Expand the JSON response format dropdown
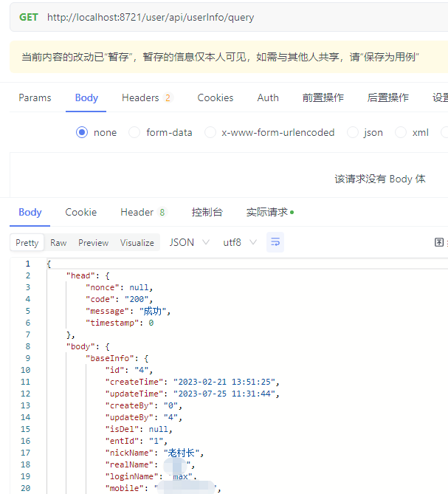This screenshot has width=448, height=494. point(189,242)
